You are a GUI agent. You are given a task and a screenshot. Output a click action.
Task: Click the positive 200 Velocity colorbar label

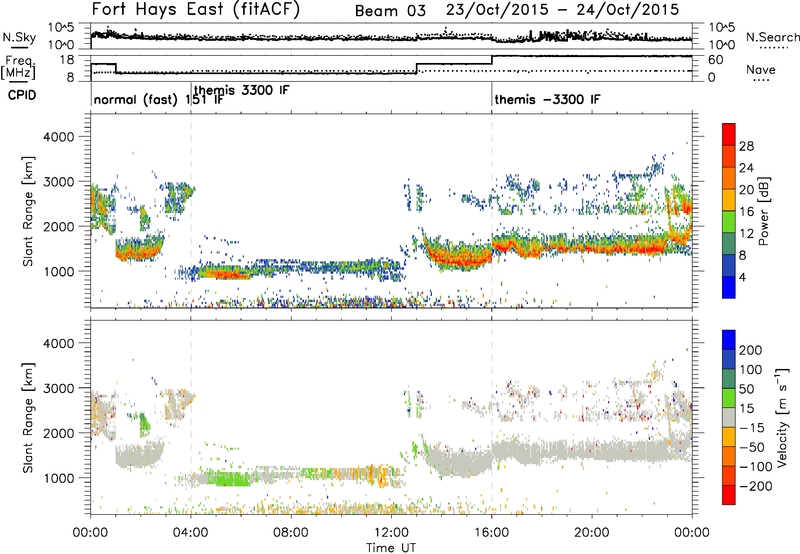(751, 350)
